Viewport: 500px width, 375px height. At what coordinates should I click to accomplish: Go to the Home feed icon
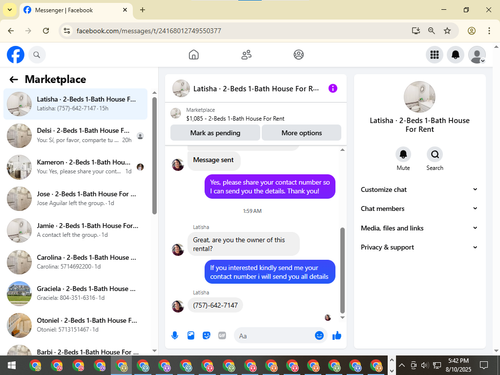tap(194, 55)
